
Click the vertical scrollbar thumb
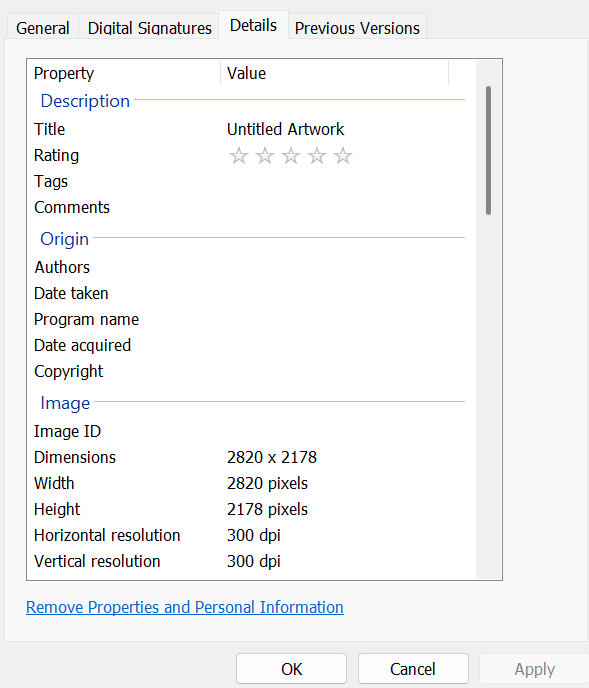(x=488, y=150)
